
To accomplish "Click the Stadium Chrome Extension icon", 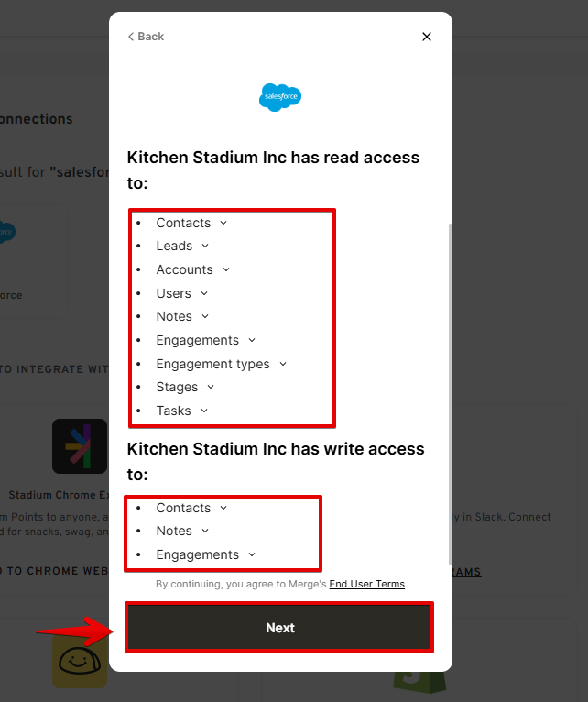I will tap(80, 446).
